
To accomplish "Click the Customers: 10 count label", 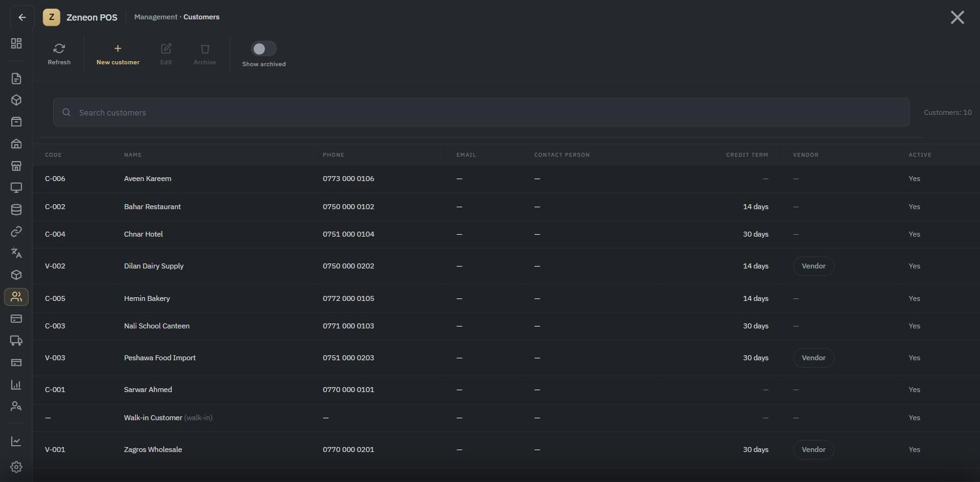I will pyautogui.click(x=947, y=112).
